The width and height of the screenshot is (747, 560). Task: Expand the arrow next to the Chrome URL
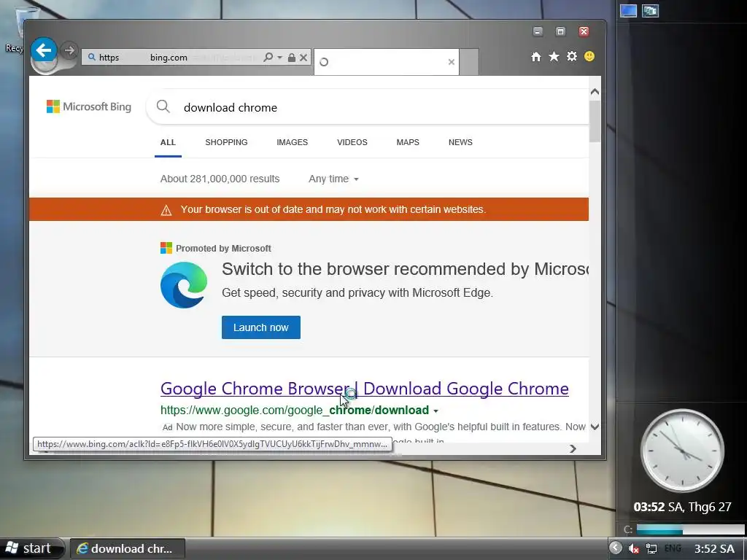(x=436, y=411)
